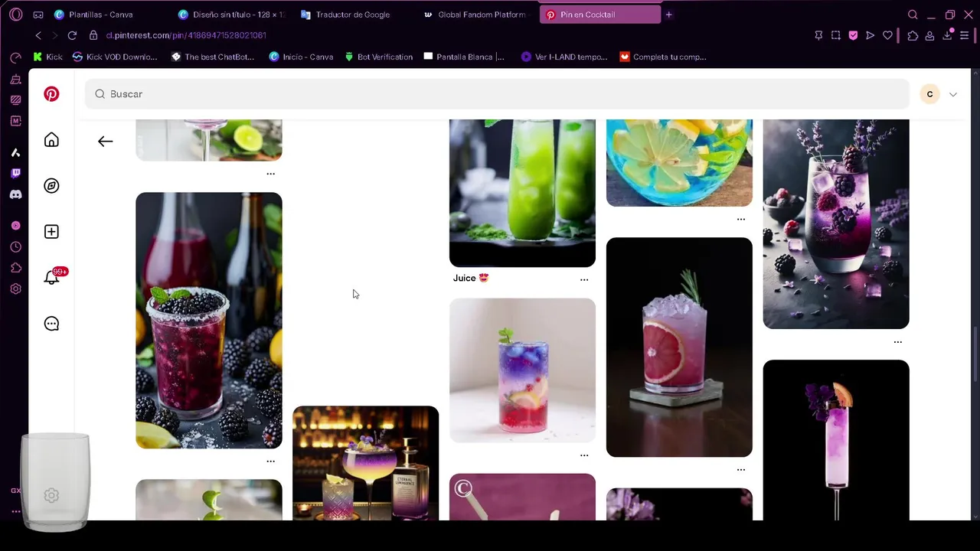Open options under the lime cocktail pin

270,174
